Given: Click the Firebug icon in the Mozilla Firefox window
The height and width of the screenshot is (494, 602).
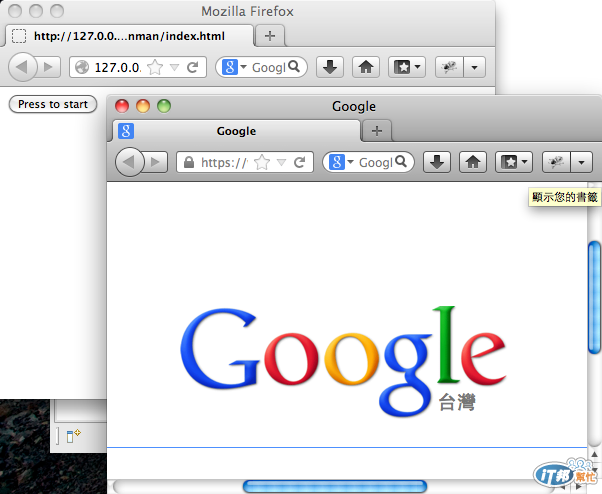Looking at the screenshot, I should coord(449,67).
